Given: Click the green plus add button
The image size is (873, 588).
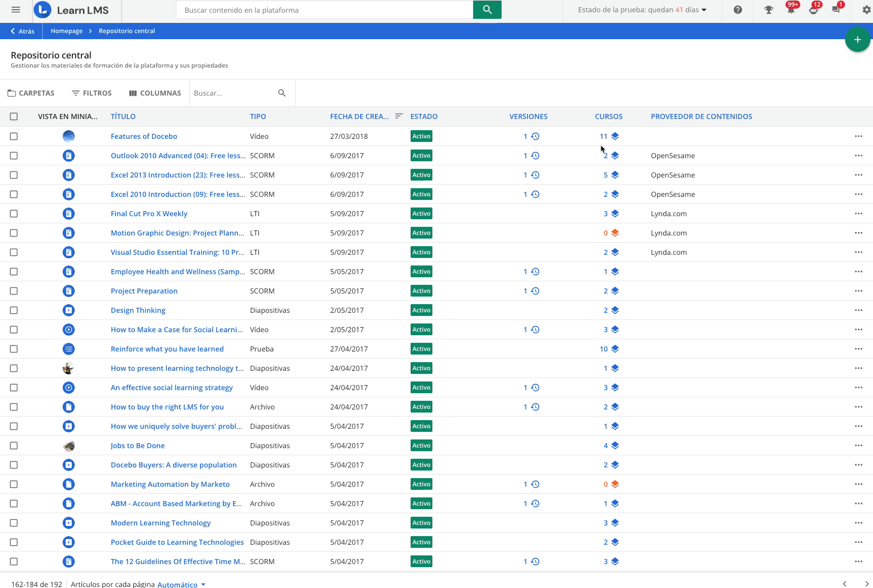Looking at the screenshot, I should coord(857,40).
